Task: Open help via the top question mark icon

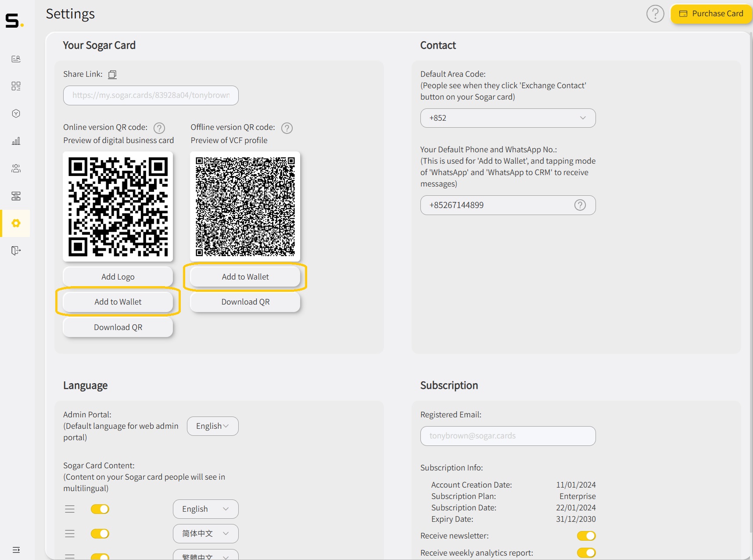Action: click(x=655, y=14)
